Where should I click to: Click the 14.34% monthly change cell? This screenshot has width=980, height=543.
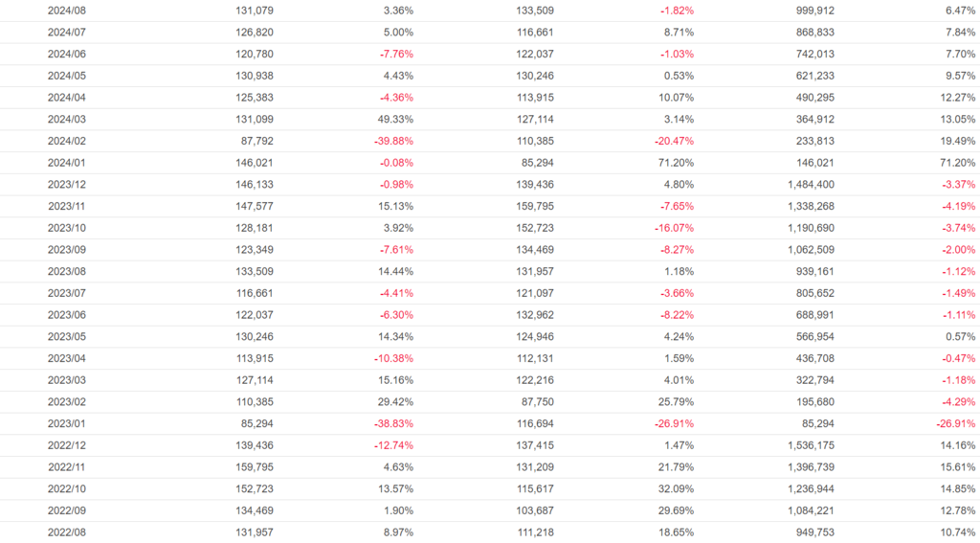[391, 336]
